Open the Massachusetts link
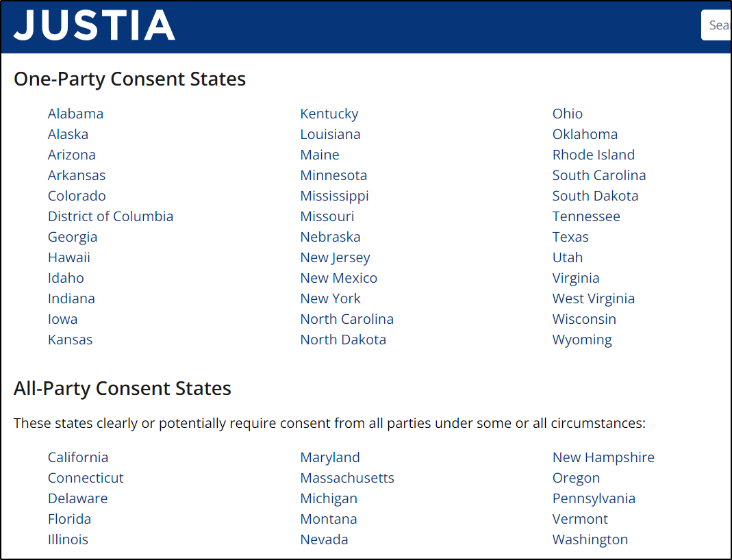This screenshot has width=732, height=560. pyautogui.click(x=347, y=477)
